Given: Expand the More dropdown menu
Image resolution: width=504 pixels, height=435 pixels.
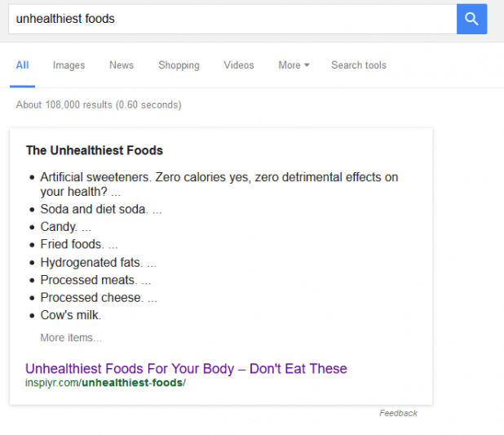Looking at the screenshot, I should (294, 65).
